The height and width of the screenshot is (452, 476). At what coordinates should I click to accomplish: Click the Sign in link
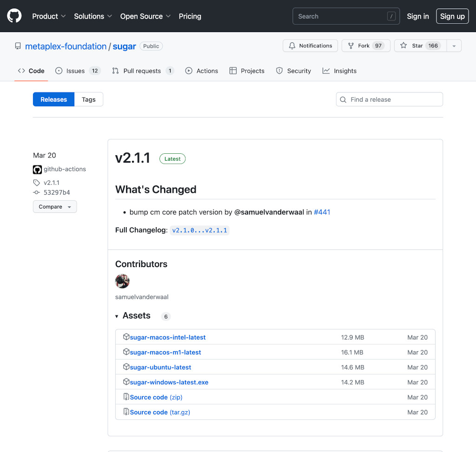(x=418, y=16)
